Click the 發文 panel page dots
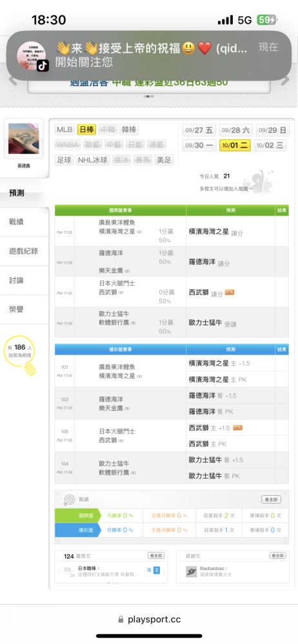The image size is (298, 644). pyautogui.click(x=112, y=582)
